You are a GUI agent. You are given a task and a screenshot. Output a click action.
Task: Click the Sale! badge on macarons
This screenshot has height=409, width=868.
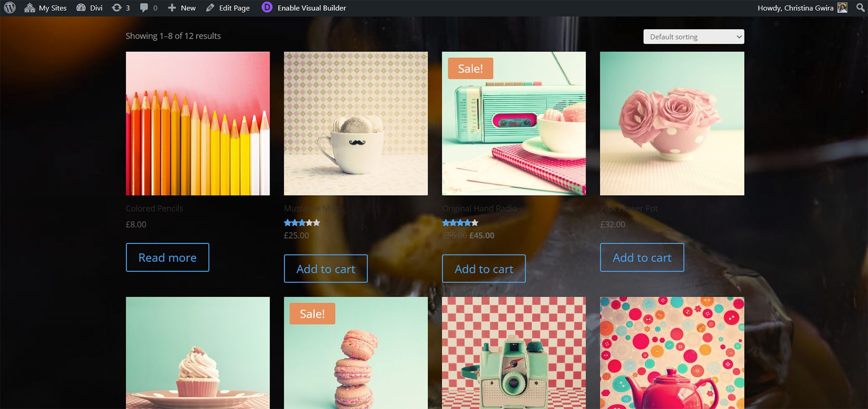[312, 314]
